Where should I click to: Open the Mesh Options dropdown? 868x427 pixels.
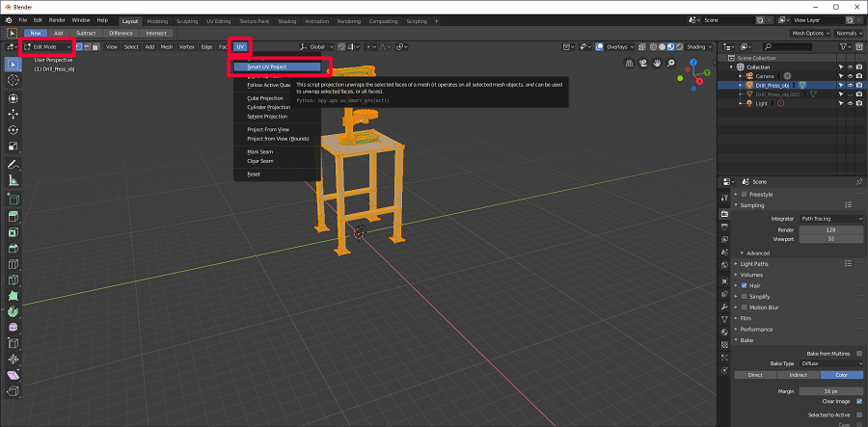coord(810,33)
